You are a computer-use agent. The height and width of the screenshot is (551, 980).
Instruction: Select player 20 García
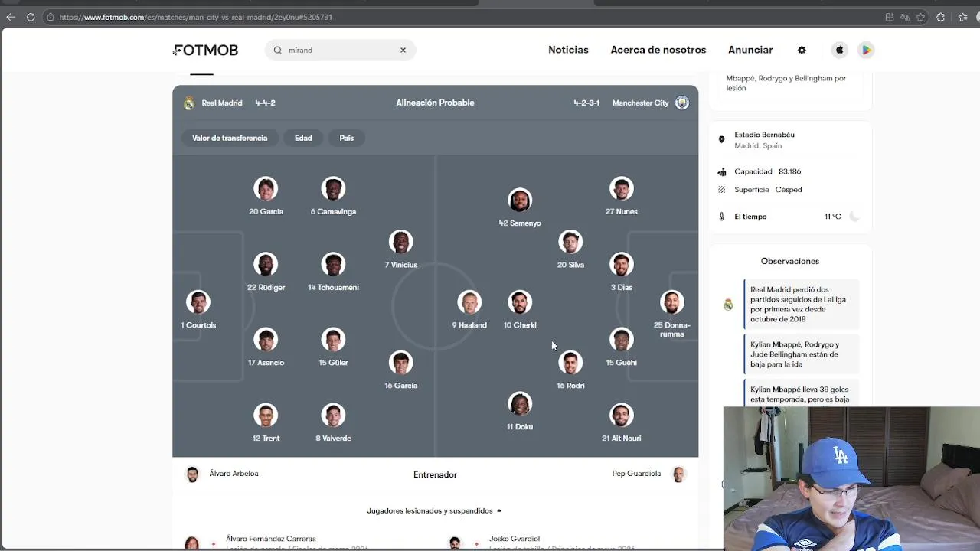point(266,196)
